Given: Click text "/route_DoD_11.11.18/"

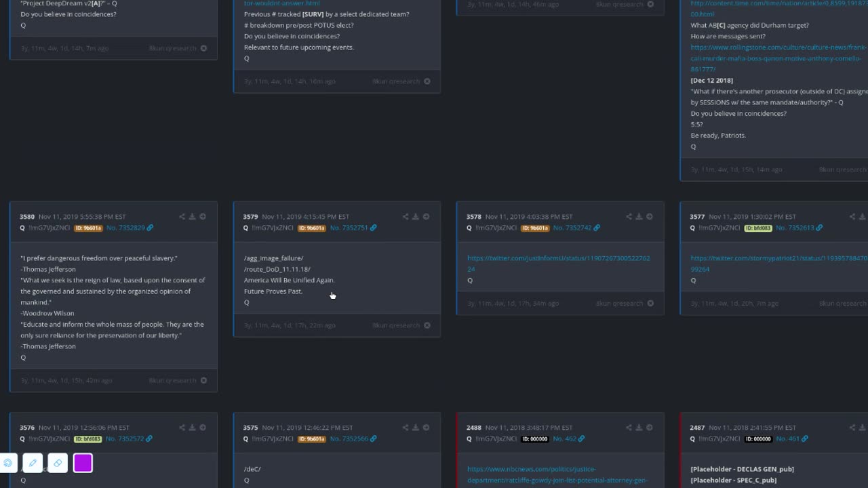Looking at the screenshot, I should click(277, 269).
